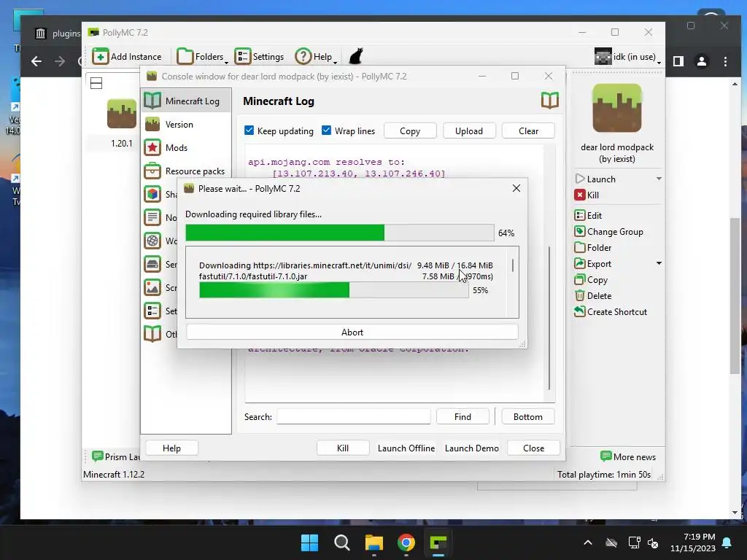The width and height of the screenshot is (747, 560).
Task: Select the Minecraft Log page
Action: pos(186,101)
